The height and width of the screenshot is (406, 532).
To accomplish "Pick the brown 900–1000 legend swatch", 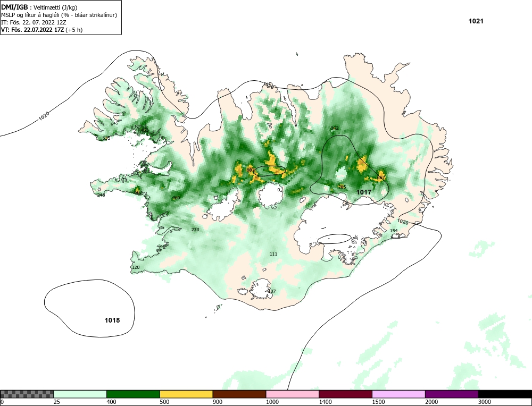I will 239,394.
